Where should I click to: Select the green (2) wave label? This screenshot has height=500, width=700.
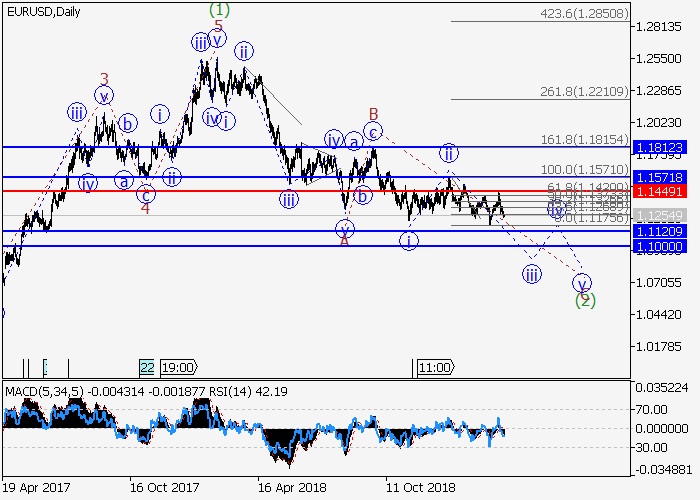586,299
